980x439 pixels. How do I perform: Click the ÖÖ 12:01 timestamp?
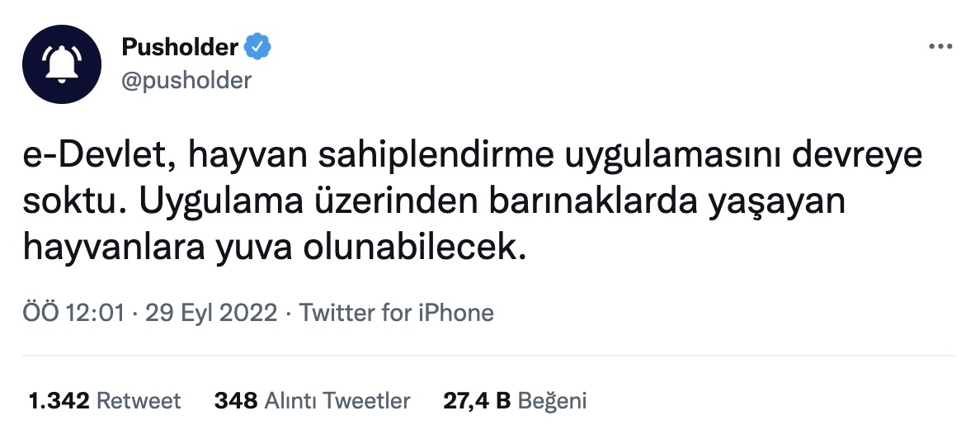tap(73, 313)
